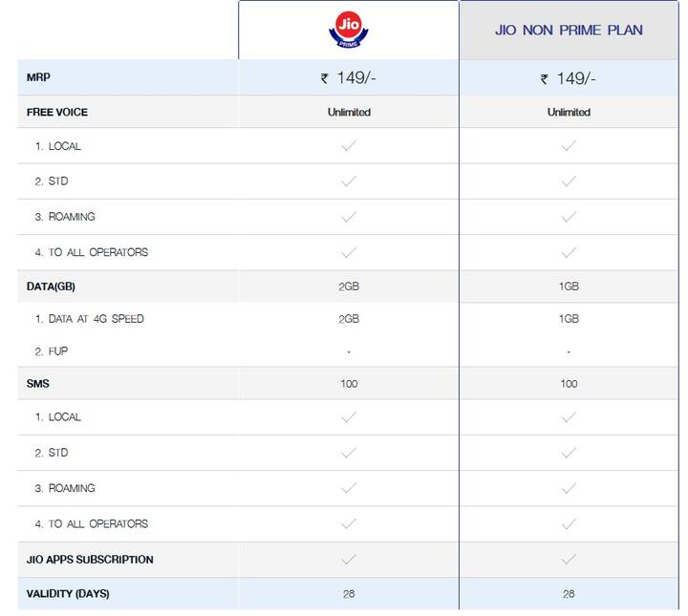Click SMS value 100 in Non Prime column
This screenshot has height=616, width=688.
tap(569, 384)
